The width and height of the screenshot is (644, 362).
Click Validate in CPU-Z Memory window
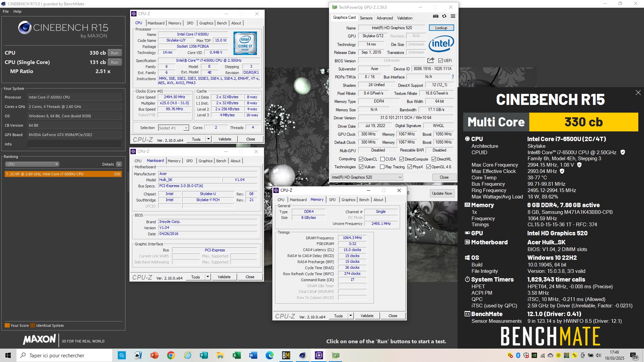pos(367,316)
